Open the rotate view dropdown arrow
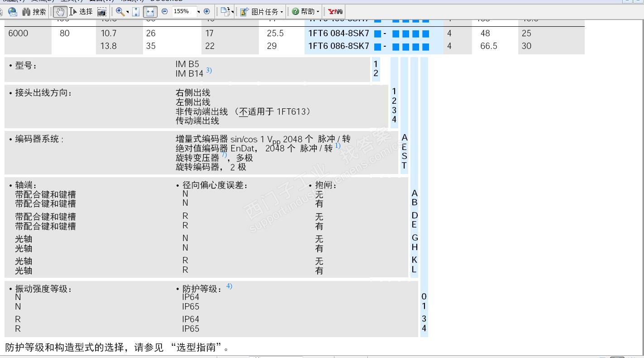The image size is (644, 358). pos(233,12)
